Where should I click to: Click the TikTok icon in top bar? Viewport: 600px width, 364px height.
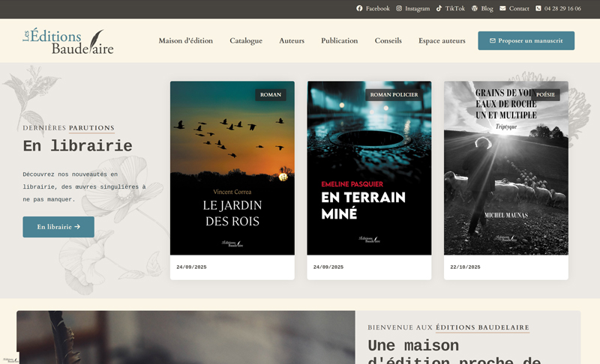pos(439,8)
